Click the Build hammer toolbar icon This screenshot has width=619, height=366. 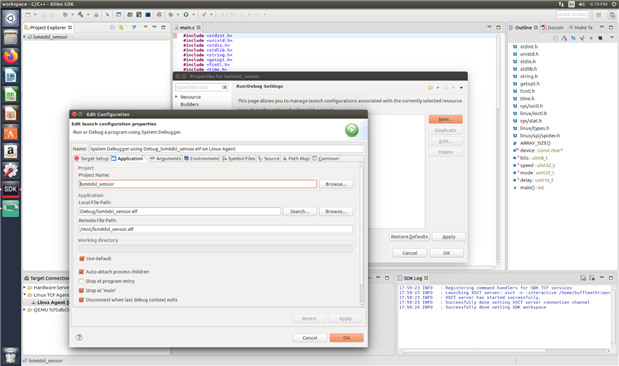pyautogui.click(x=81, y=15)
